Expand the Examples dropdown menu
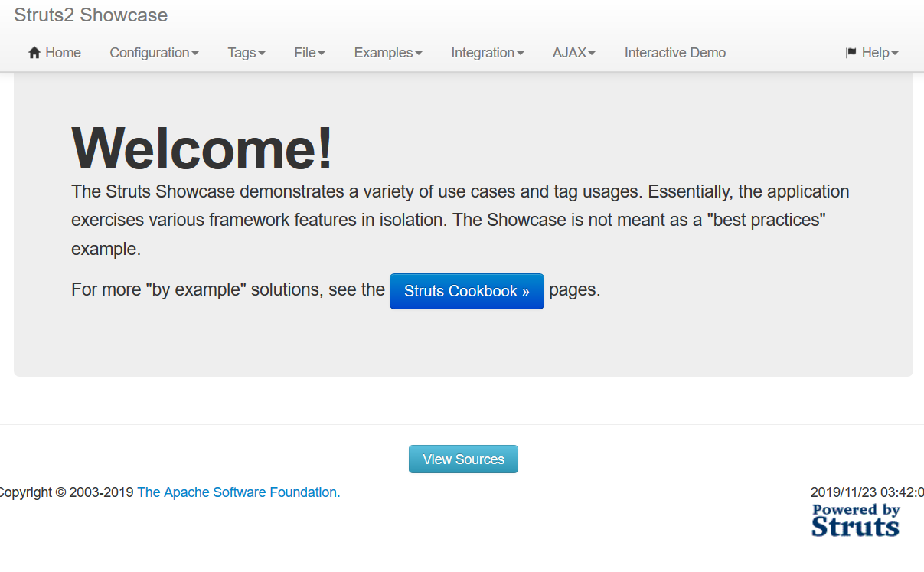924x572 pixels. coord(388,53)
